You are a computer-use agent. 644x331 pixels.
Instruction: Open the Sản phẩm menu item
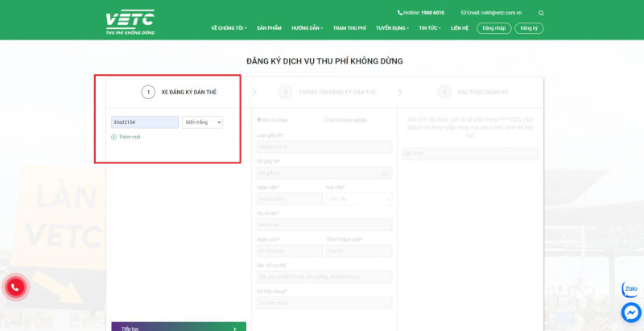(269, 28)
